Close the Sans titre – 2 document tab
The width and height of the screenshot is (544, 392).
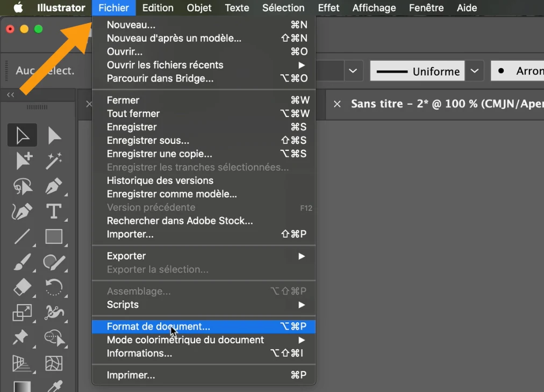[x=337, y=104]
